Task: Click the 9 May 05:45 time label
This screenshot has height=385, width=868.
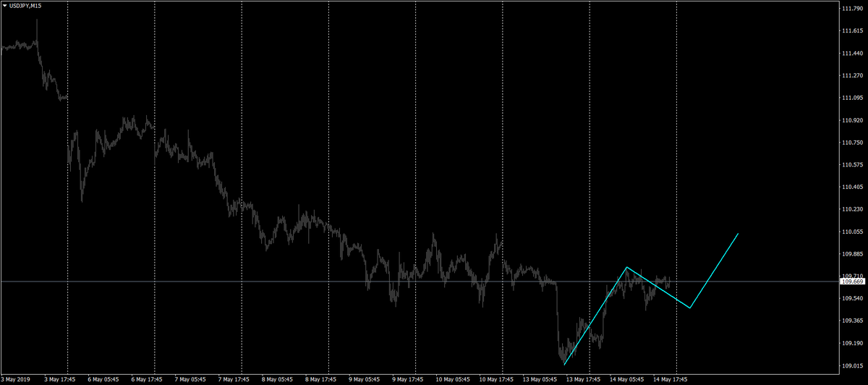Action: tap(366, 378)
